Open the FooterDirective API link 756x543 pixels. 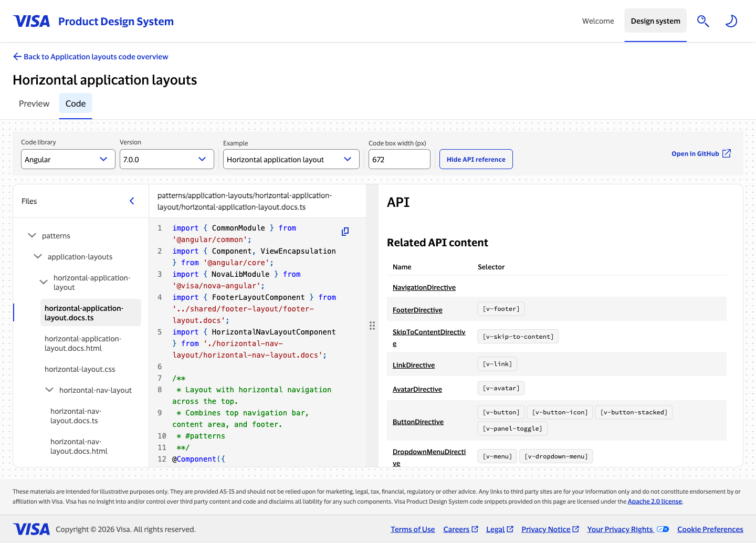point(417,310)
